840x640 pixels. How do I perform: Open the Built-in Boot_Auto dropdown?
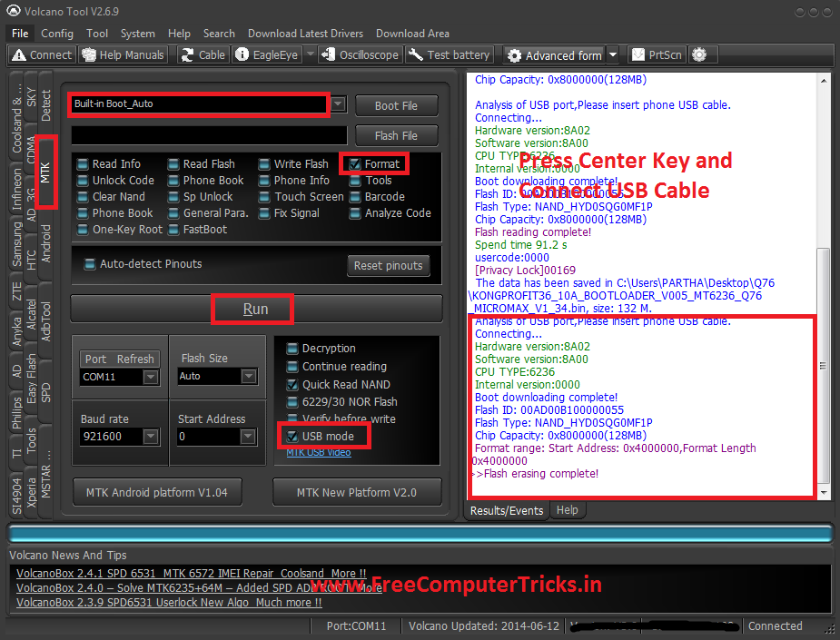338,103
